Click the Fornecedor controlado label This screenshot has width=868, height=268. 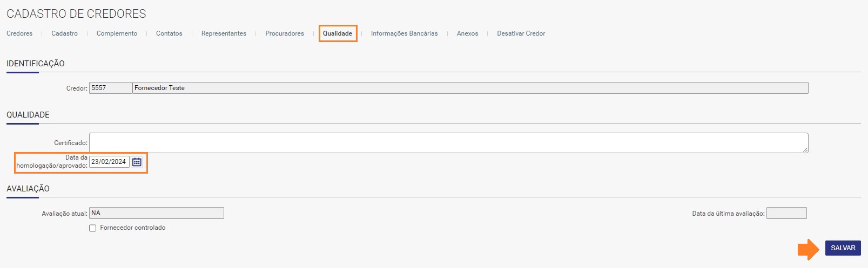pyautogui.click(x=133, y=228)
